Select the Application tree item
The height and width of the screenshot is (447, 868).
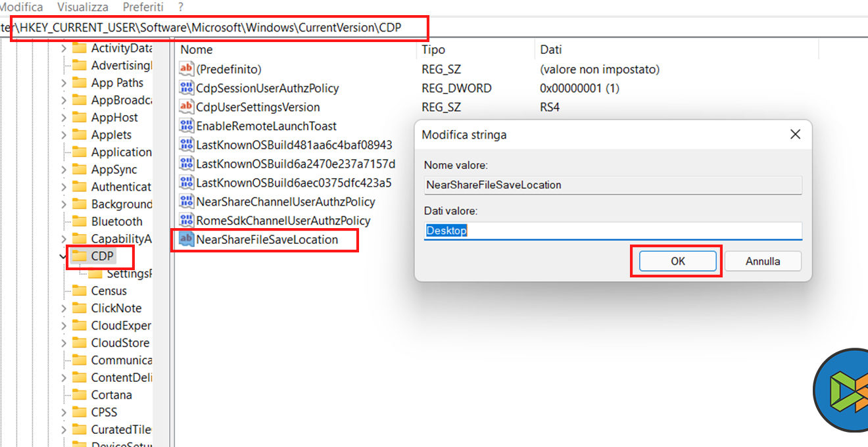click(122, 152)
